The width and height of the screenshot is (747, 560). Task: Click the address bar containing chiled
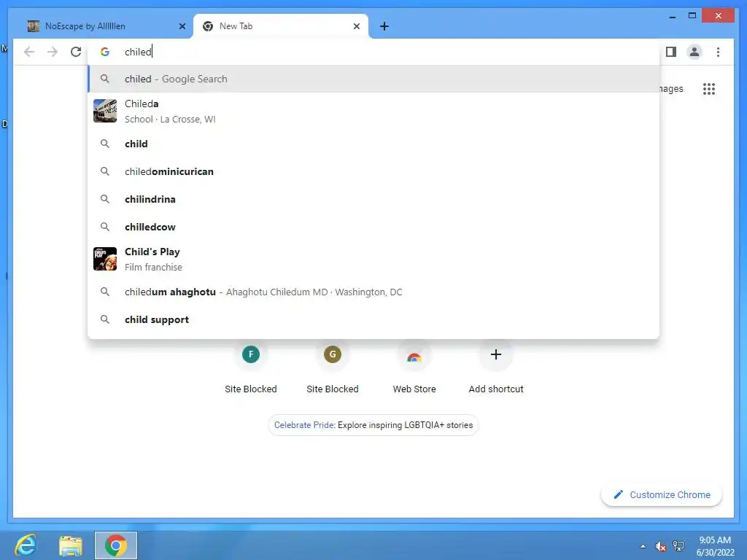(373, 52)
